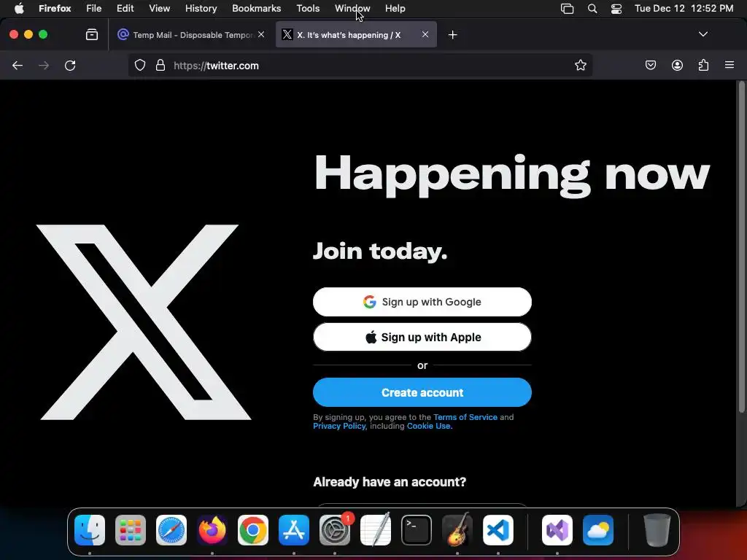Image resolution: width=747 pixels, height=560 pixels.
Task: Click the Firefox back arrow
Action: coord(18,66)
